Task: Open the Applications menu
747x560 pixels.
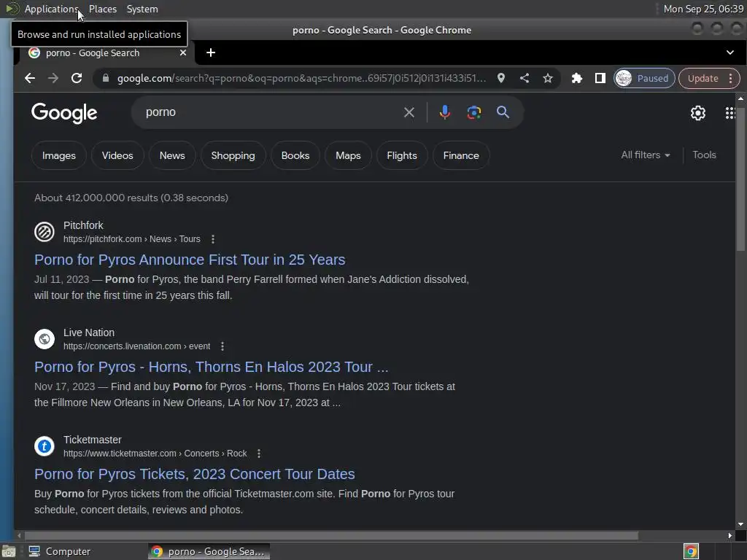Action: pyautogui.click(x=51, y=9)
